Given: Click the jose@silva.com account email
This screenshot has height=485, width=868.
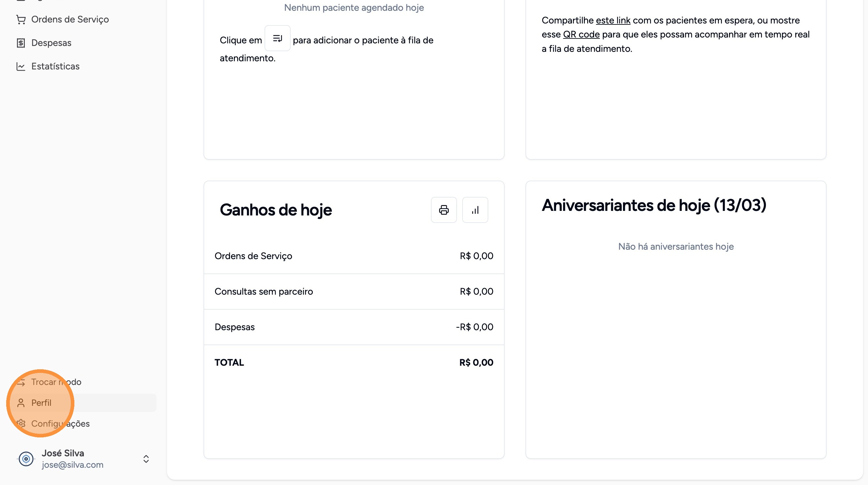Looking at the screenshot, I should pyautogui.click(x=72, y=465).
